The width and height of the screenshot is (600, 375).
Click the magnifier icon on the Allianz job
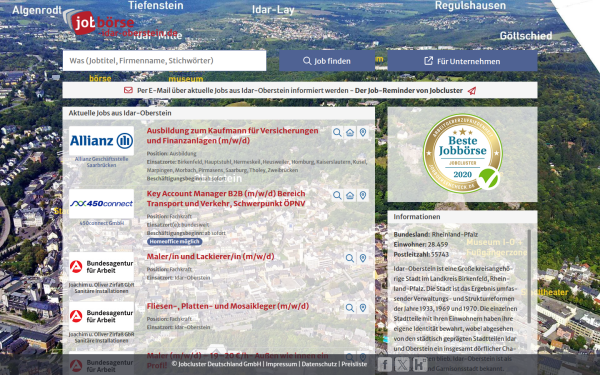337,133
